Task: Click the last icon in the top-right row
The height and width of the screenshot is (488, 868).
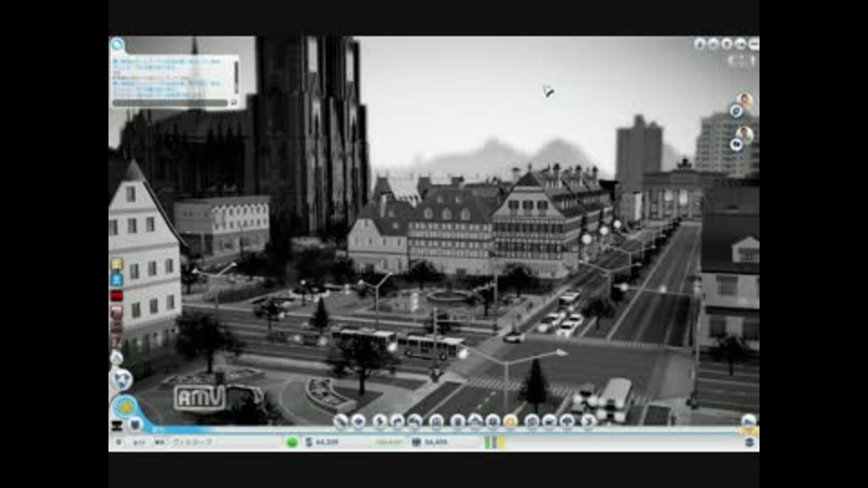Action: (x=753, y=44)
